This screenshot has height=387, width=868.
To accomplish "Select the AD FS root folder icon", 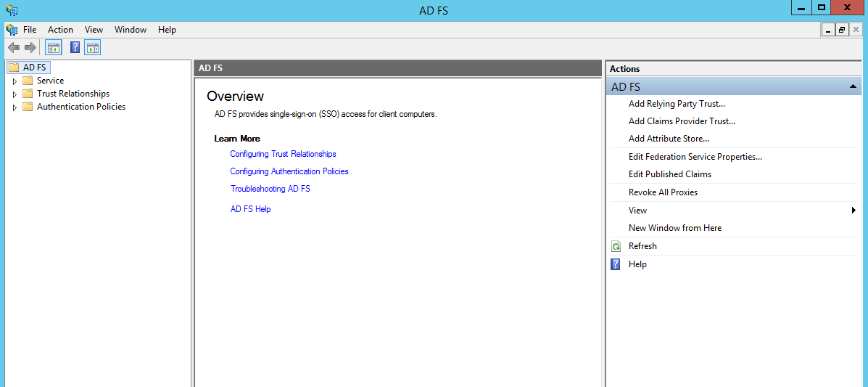I will [x=13, y=68].
